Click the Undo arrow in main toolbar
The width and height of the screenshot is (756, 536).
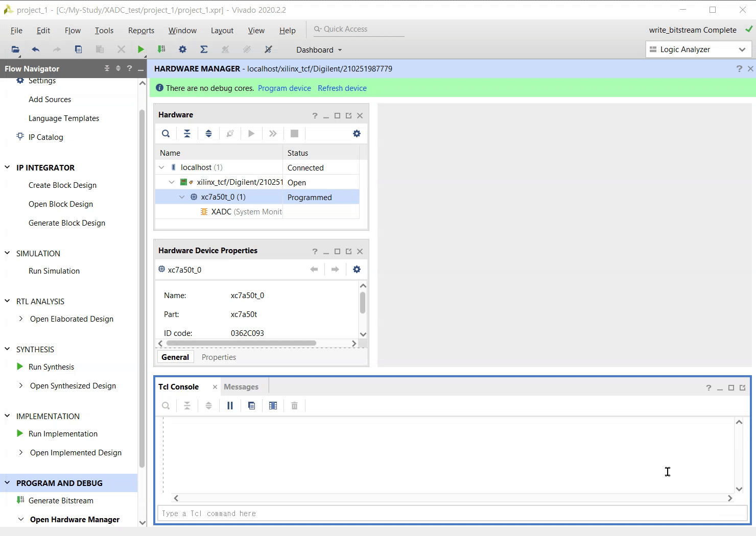[35, 50]
